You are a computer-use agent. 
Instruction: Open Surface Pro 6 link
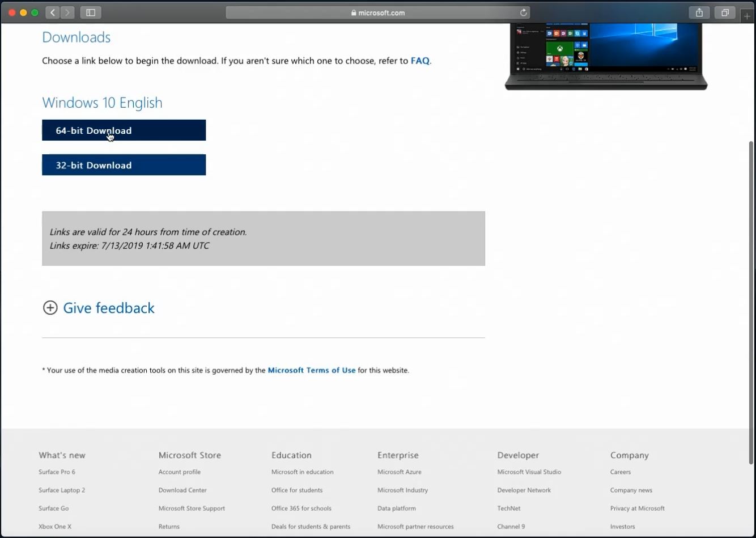(x=57, y=472)
